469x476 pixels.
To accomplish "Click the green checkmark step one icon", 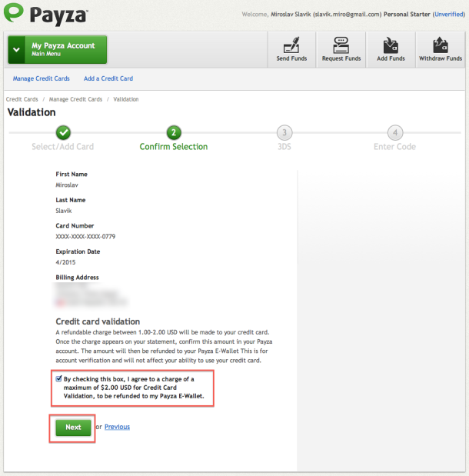I will (x=63, y=133).
